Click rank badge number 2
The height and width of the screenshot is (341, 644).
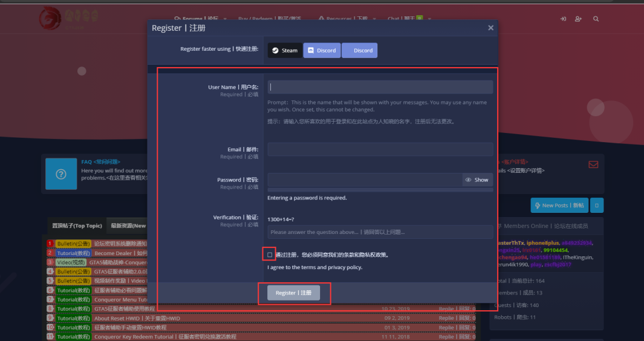(50, 253)
